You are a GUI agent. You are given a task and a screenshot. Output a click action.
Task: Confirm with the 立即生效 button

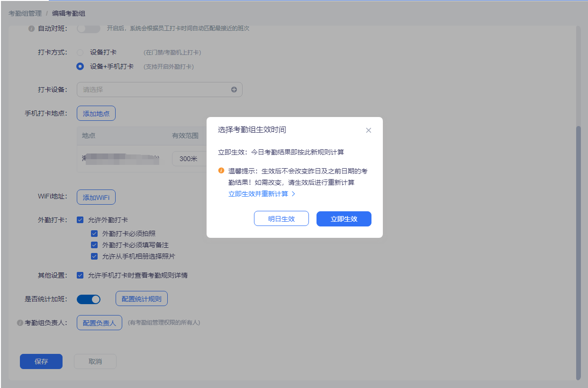coord(344,218)
